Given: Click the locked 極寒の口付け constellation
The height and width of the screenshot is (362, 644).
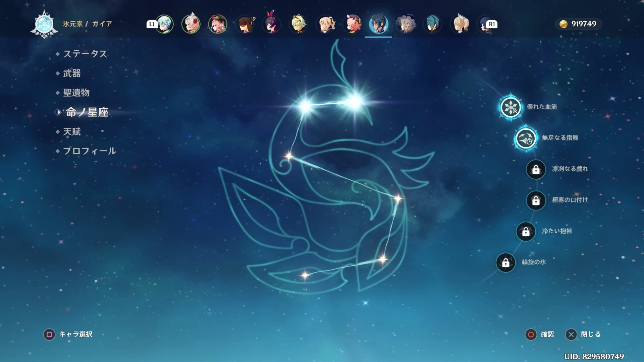Looking at the screenshot, I should pos(536,200).
